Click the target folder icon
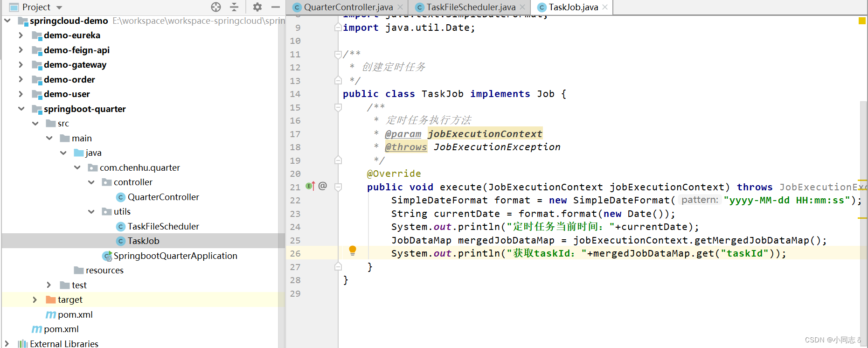Screen dimensions: 868x348 click(x=51, y=299)
